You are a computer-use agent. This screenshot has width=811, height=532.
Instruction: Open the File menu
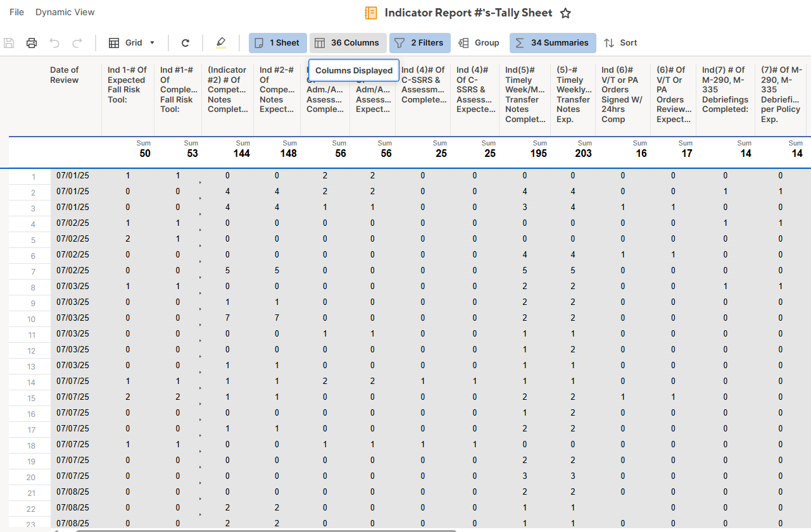[17, 12]
